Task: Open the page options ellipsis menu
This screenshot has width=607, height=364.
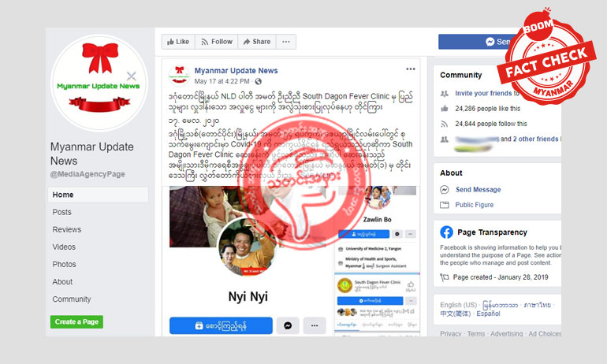Action: click(286, 42)
